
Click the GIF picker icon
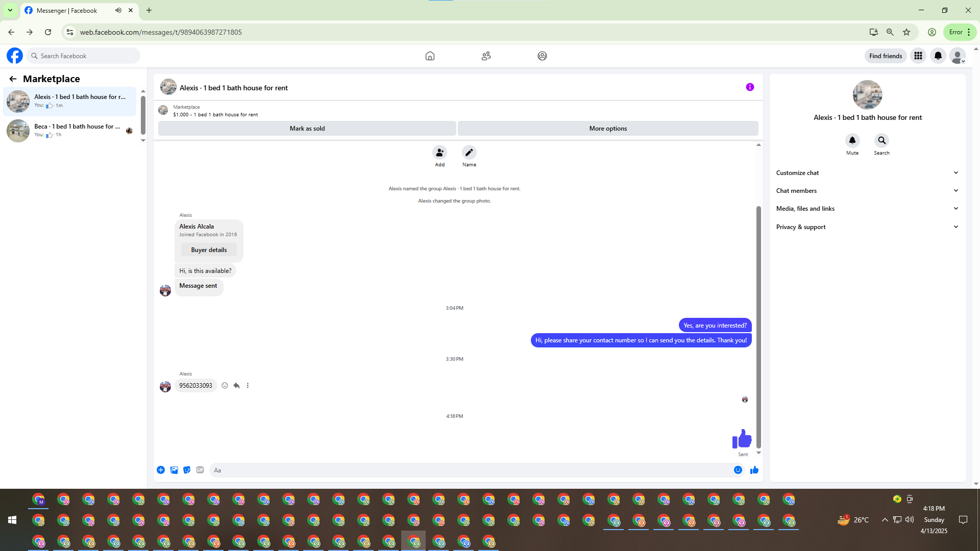(200, 470)
